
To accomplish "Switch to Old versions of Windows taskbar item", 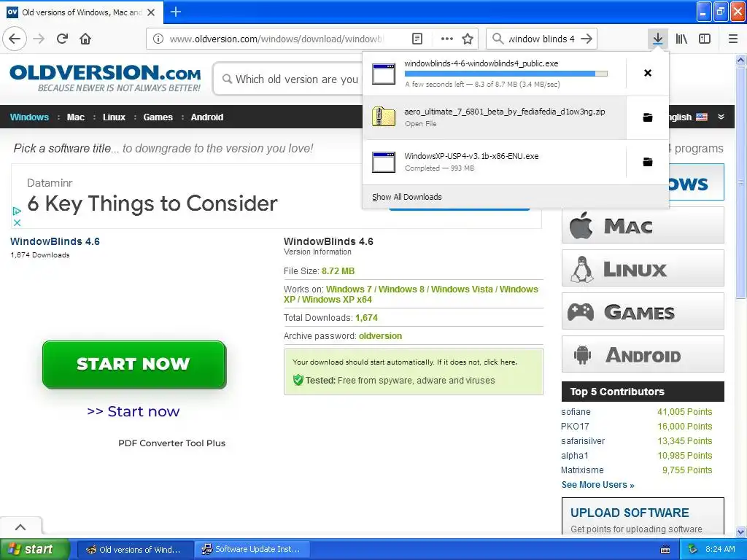I will point(134,550).
